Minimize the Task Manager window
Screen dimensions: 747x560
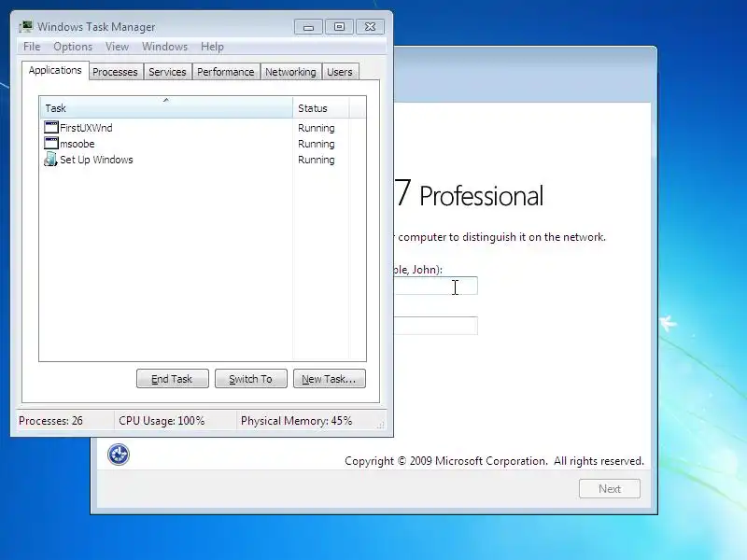(308, 27)
